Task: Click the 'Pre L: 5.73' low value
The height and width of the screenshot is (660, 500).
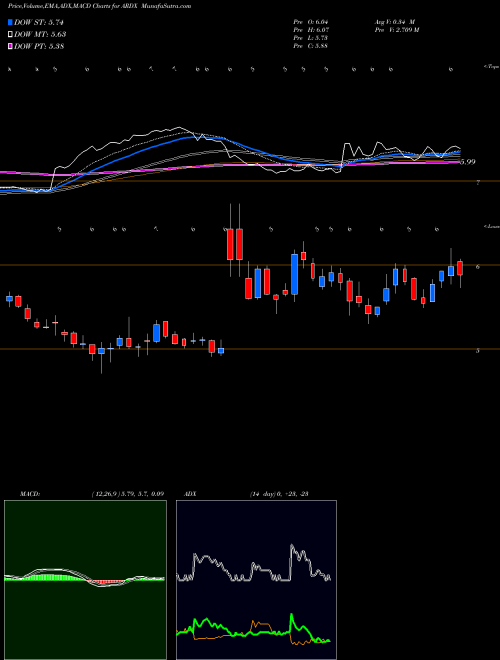Action: coord(311,38)
